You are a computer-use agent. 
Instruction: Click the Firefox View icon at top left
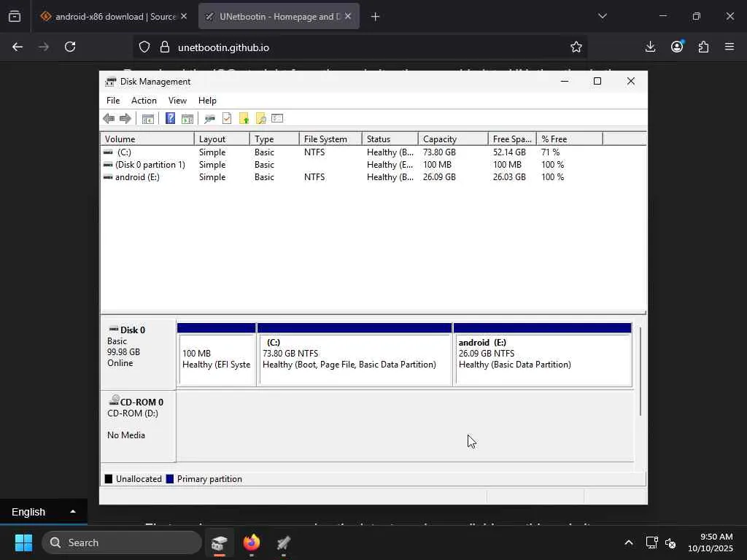point(15,17)
